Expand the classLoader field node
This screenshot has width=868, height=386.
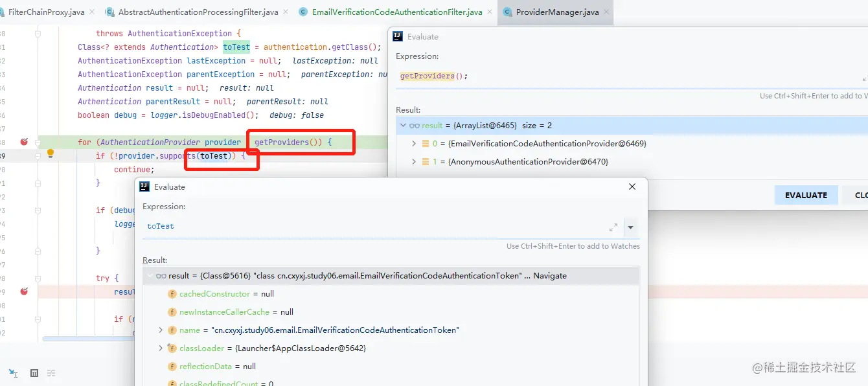tap(161, 348)
